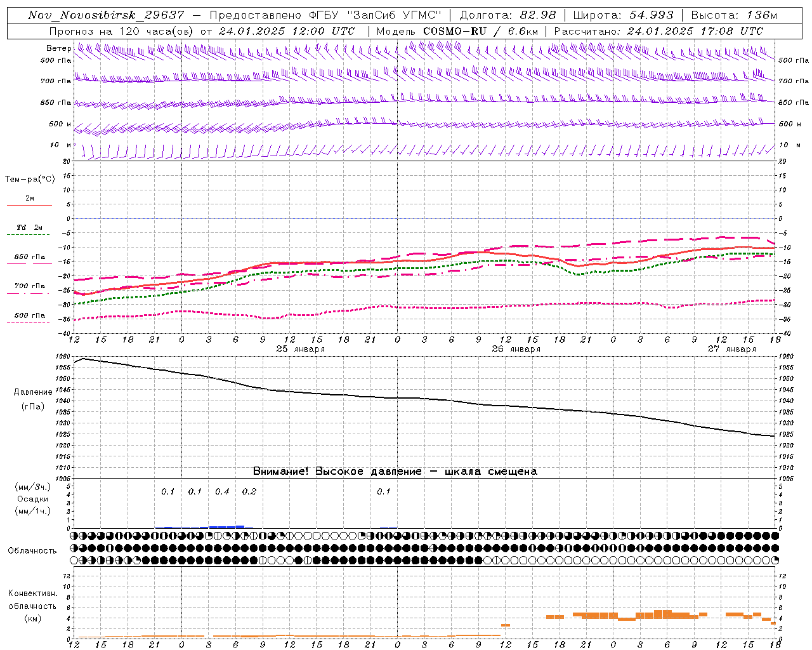Click the Ветер wind panel label
The height and width of the screenshot is (650, 812).
[58, 48]
